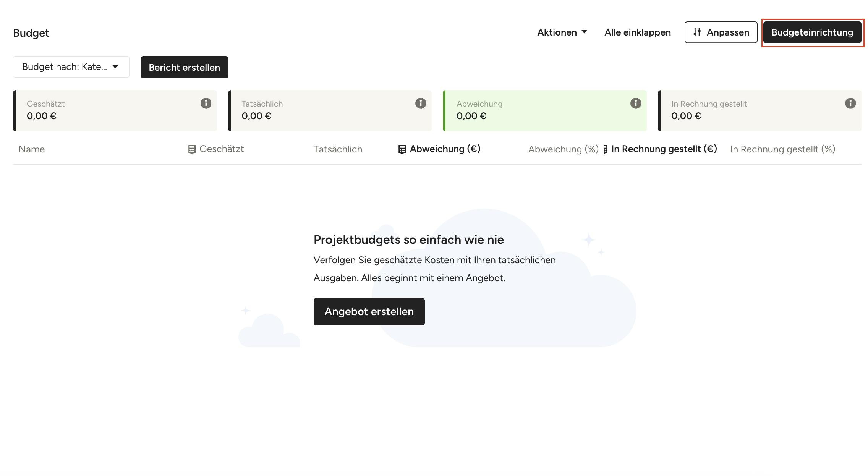This screenshot has width=868, height=476.
Task: Click the Aktionen dropdown arrow
Action: pyautogui.click(x=584, y=32)
